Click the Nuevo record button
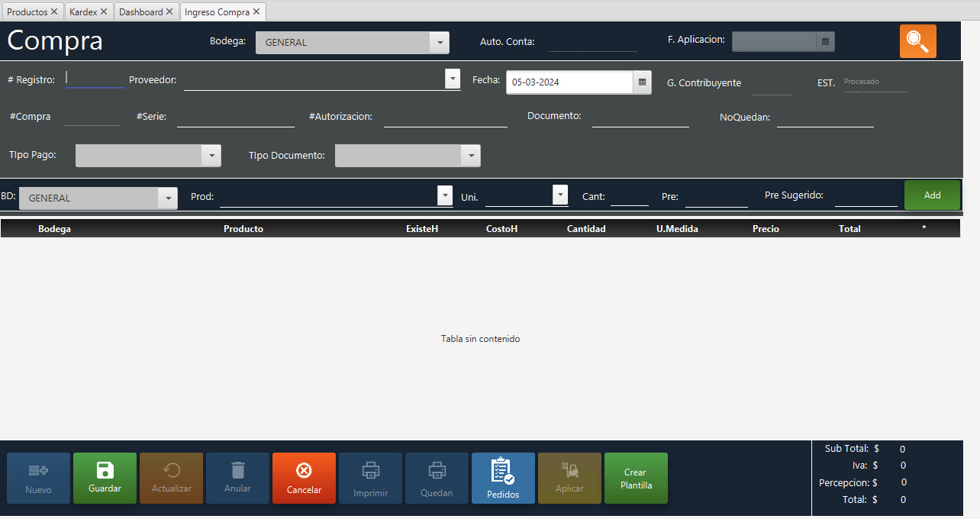The height and width of the screenshot is (519, 980). click(38, 479)
